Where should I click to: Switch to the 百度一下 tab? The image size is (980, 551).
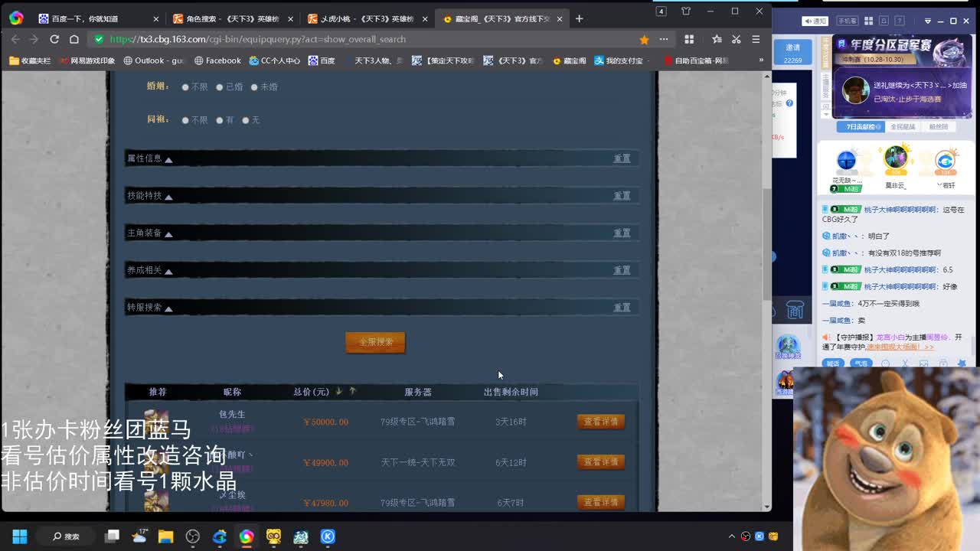[99, 18]
